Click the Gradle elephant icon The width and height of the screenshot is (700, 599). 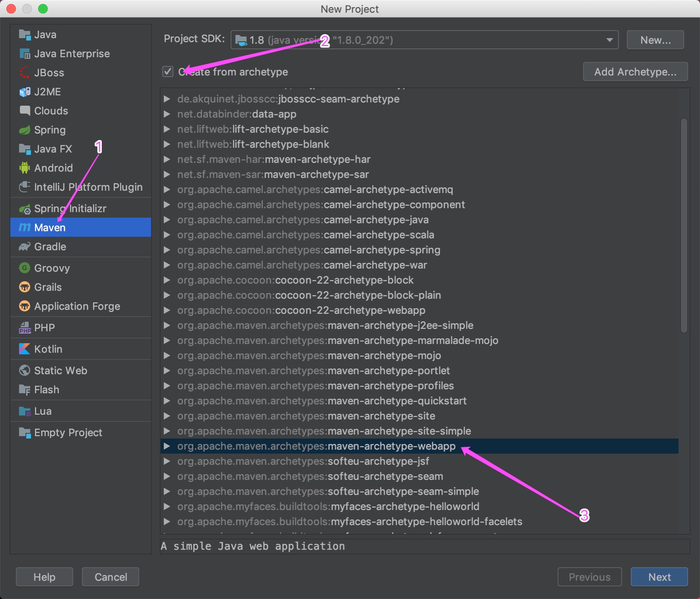point(25,247)
